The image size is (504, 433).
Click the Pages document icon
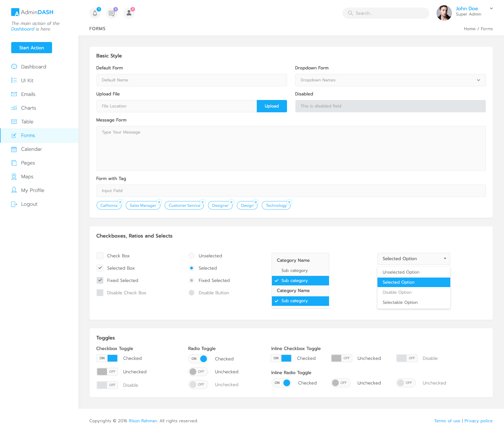(14, 163)
